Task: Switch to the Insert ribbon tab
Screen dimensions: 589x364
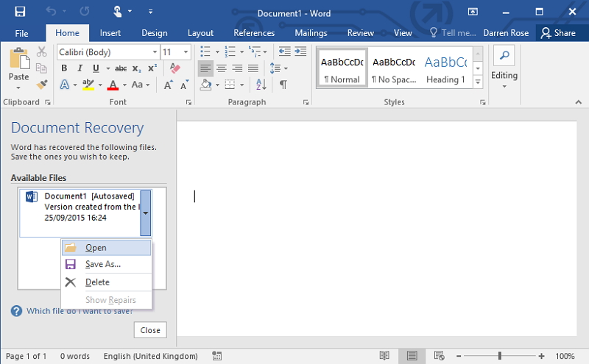Action: (x=110, y=33)
